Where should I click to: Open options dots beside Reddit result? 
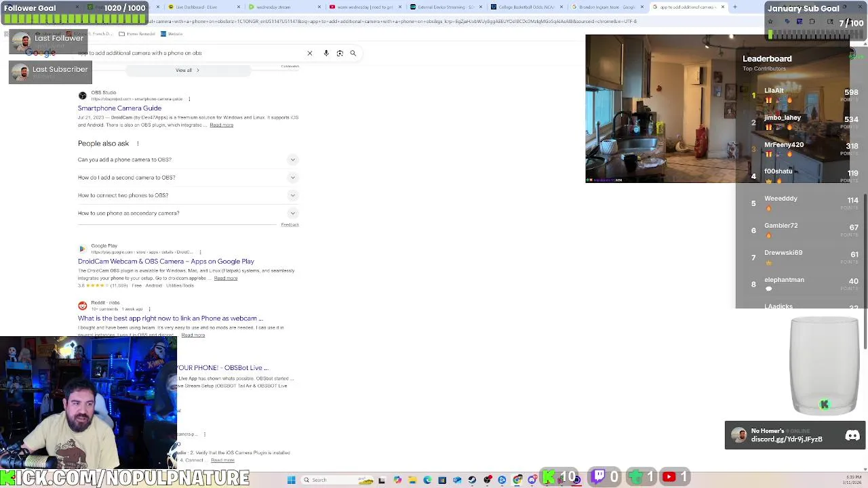tap(149, 309)
